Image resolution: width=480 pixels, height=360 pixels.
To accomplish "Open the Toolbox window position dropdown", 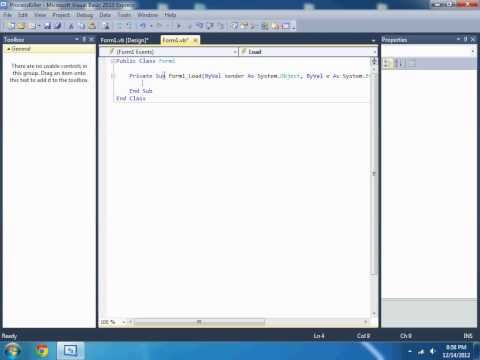I will tap(77, 39).
